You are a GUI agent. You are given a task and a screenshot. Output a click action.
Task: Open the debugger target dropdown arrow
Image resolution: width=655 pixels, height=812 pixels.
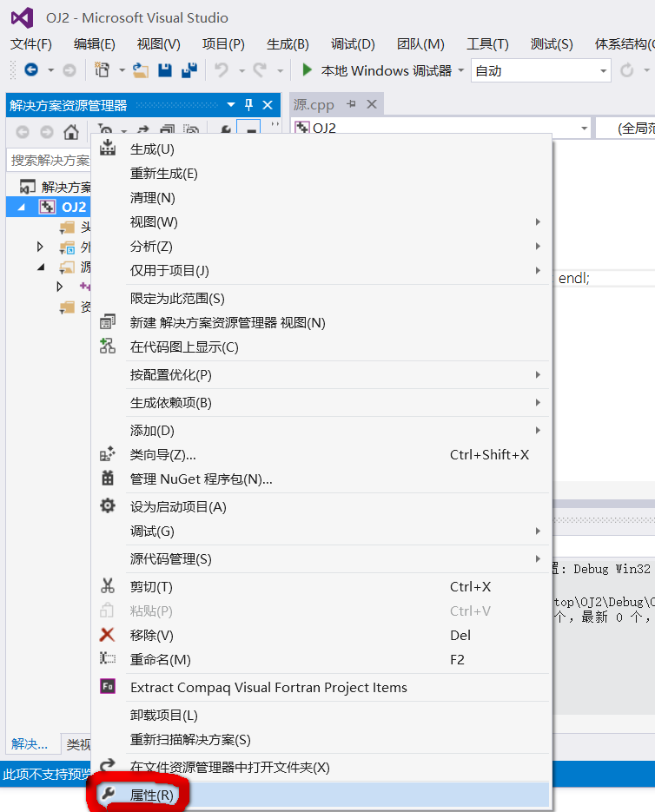460,70
